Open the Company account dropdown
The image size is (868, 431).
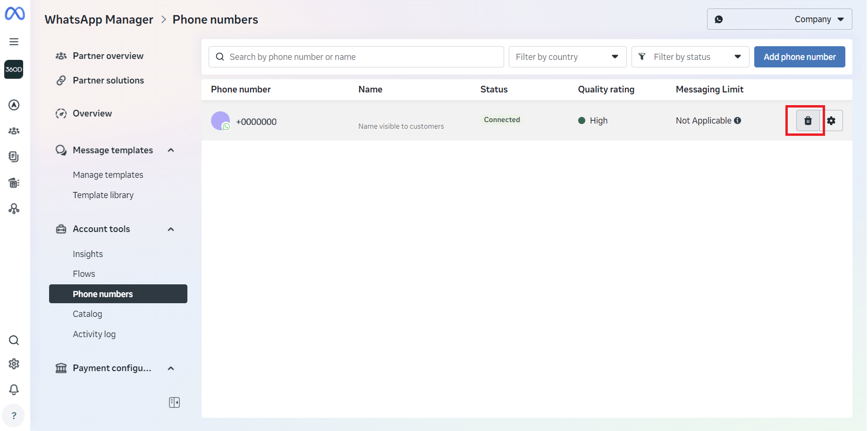tap(779, 19)
